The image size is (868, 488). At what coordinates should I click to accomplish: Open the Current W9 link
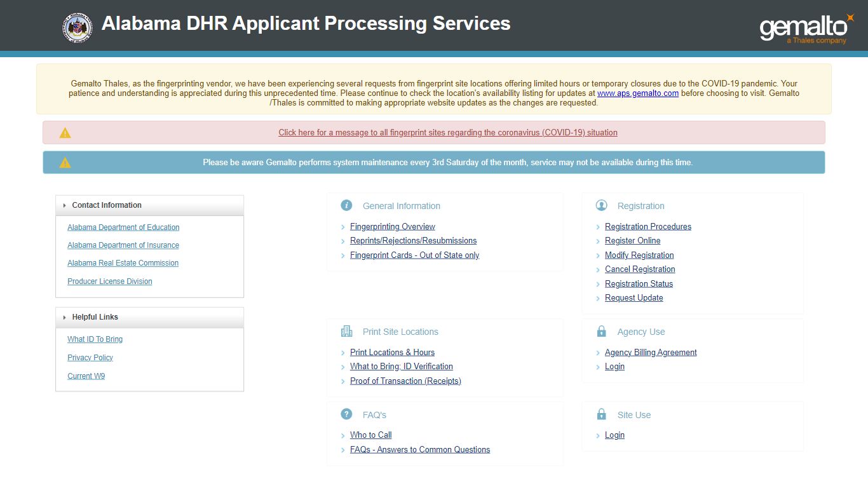tap(86, 376)
